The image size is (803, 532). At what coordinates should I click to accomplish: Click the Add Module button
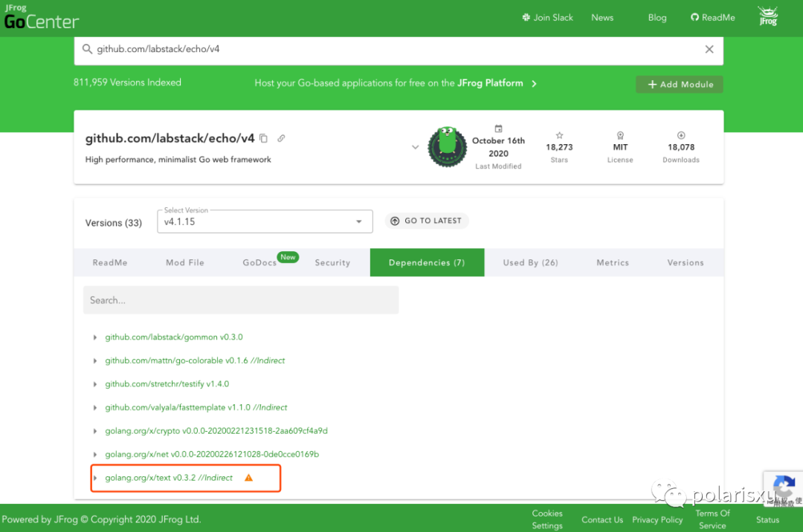pos(680,85)
